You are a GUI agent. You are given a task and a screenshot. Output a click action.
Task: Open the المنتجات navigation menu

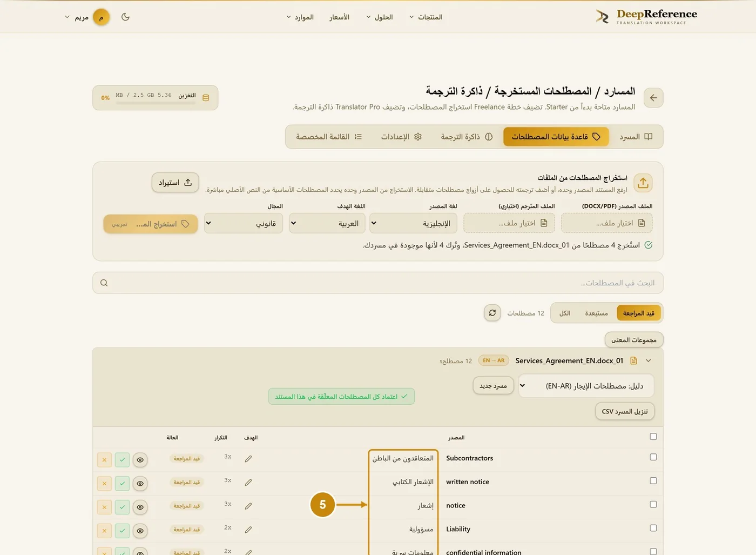point(426,17)
